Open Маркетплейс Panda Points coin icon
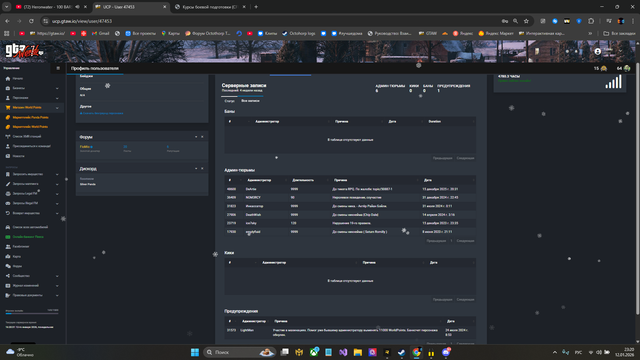Screen dimensions: 640x360 point(8,117)
